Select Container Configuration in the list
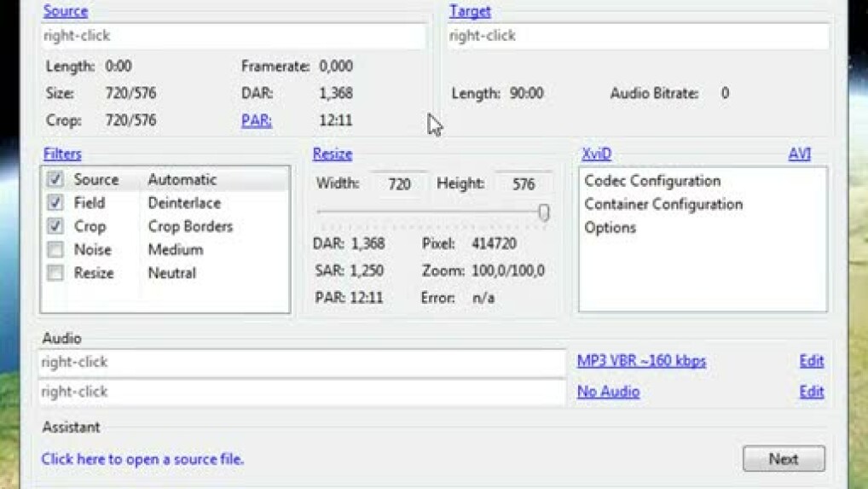Screen dimensions: 868x489 pyautogui.click(x=663, y=204)
